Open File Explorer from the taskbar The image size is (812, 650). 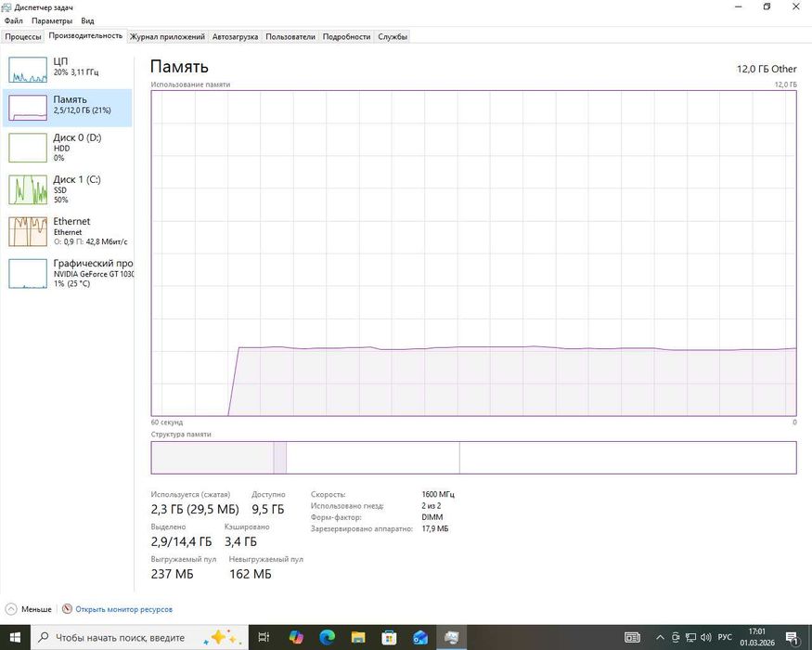[358, 638]
